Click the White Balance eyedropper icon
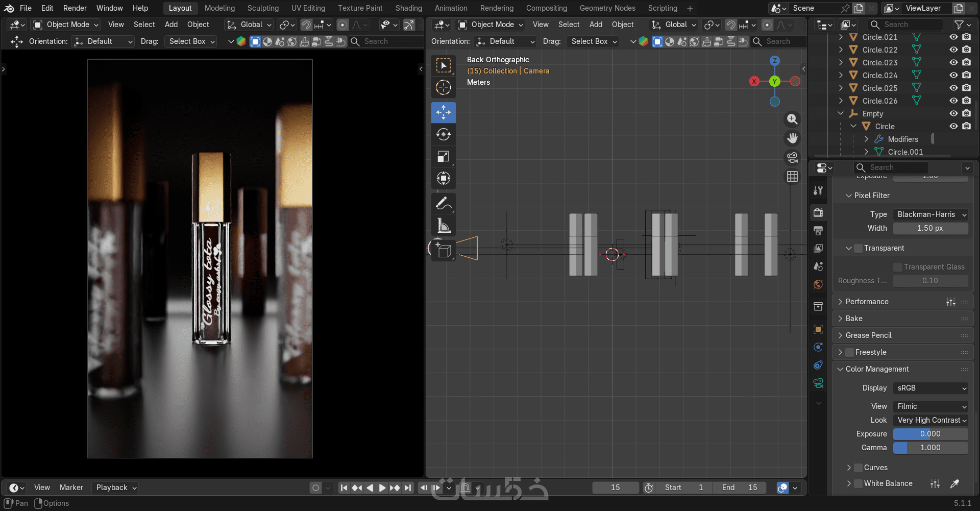The width and height of the screenshot is (980, 511). [x=954, y=483]
